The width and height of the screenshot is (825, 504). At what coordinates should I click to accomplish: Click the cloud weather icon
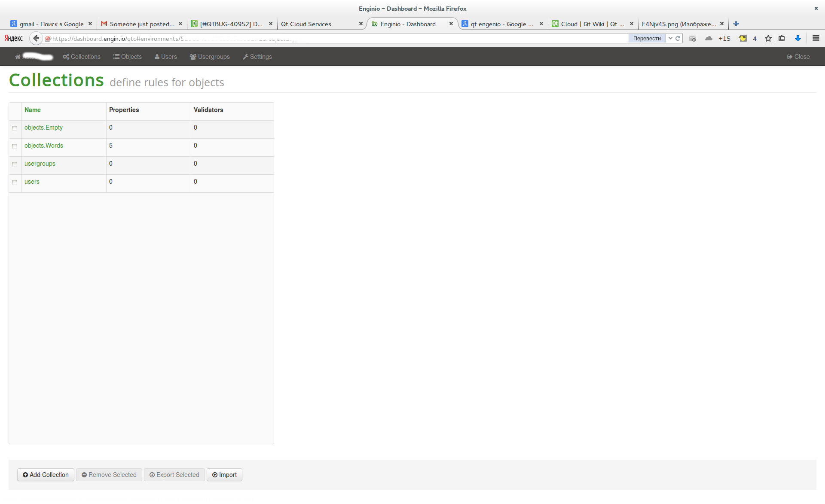tap(709, 39)
